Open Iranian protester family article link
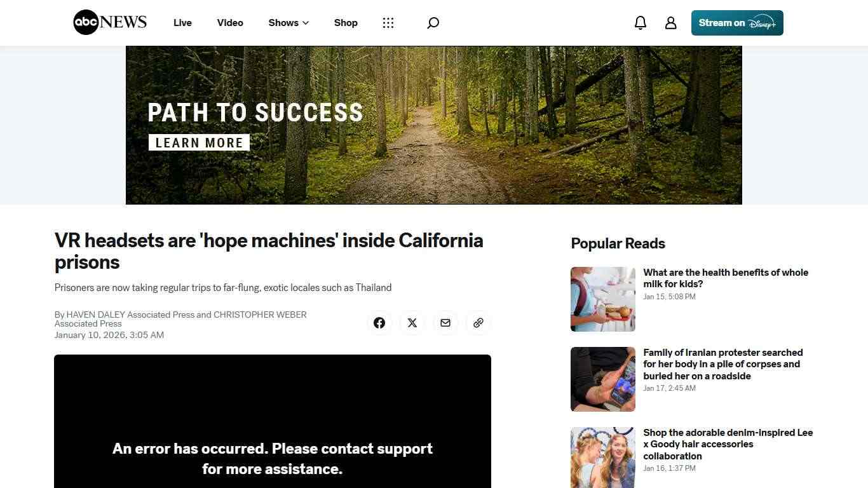This screenshot has width=868, height=488. [723, 364]
